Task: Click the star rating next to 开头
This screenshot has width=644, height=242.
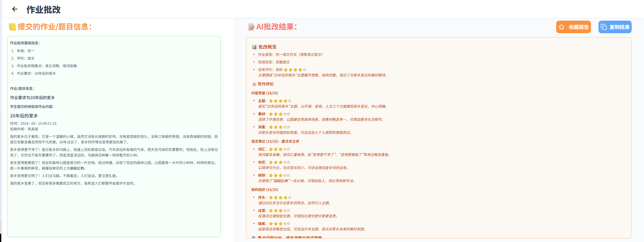Action: point(280,197)
